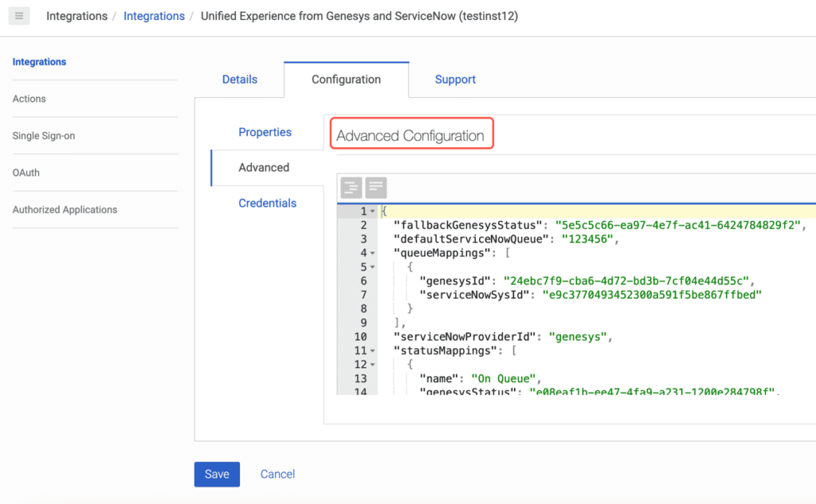Click the Save button
This screenshot has height=504, width=816.
[x=217, y=474]
